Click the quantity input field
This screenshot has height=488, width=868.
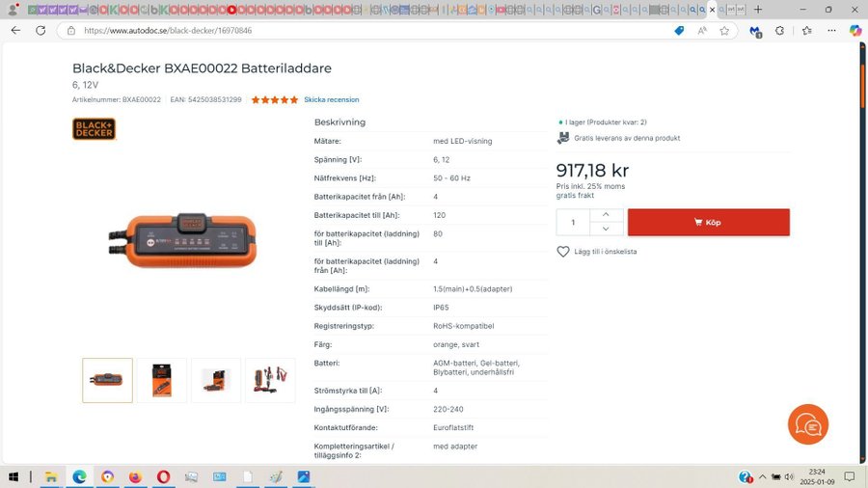pos(573,222)
